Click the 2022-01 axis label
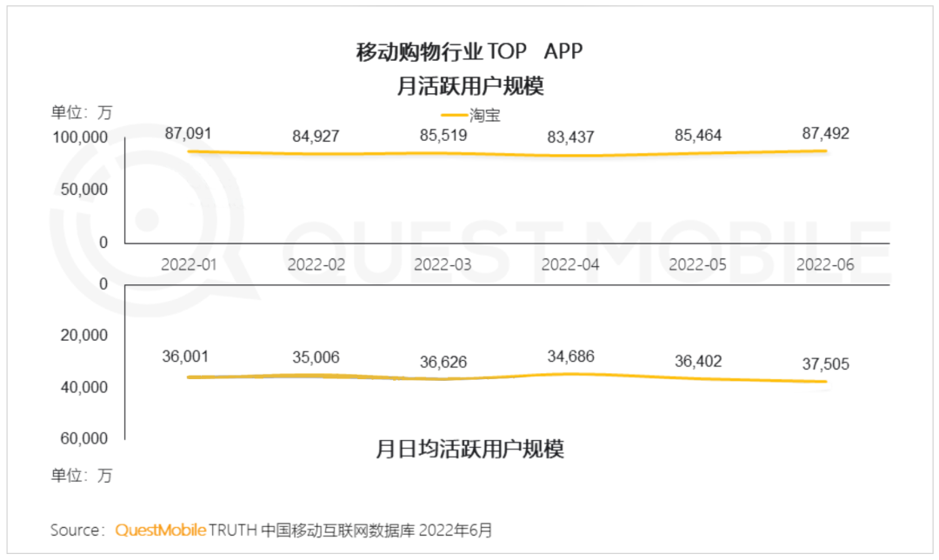 click(189, 264)
